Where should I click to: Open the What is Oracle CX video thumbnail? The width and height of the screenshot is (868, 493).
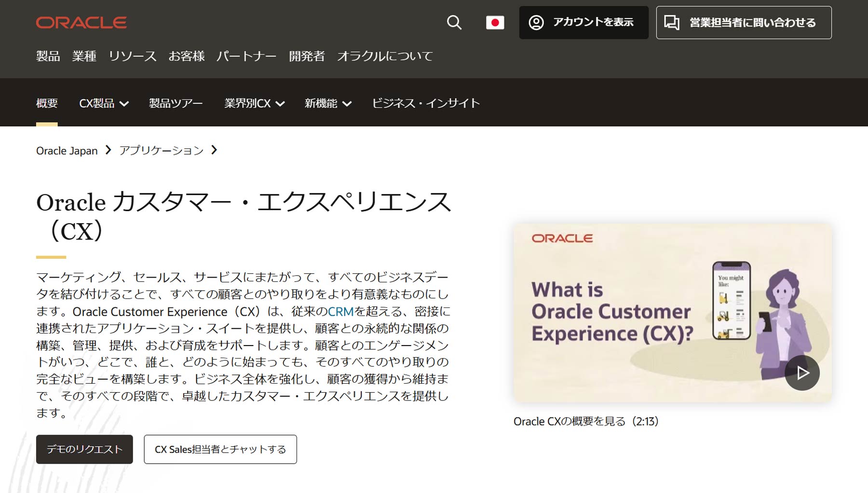(x=672, y=313)
